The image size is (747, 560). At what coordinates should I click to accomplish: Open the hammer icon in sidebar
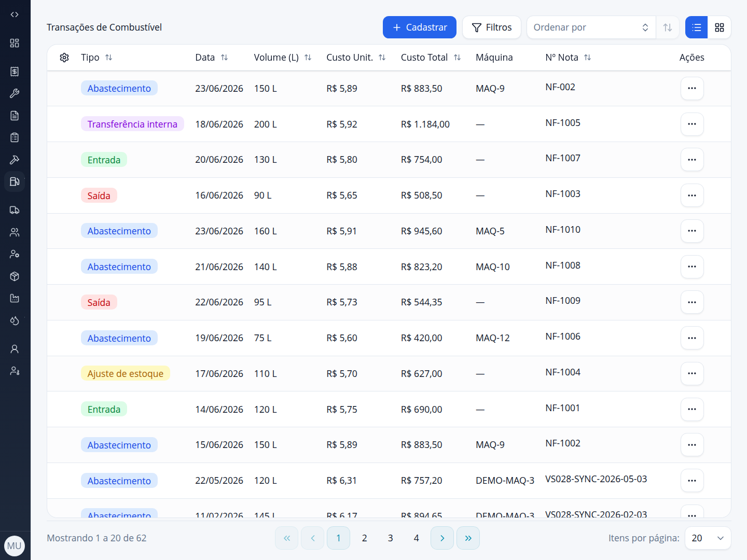(x=15, y=160)
